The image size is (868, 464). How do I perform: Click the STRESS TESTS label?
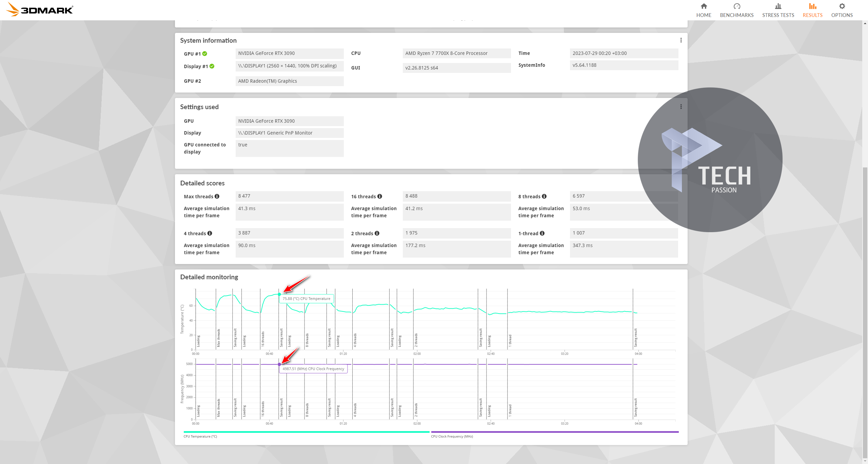[x=778, y=15]
